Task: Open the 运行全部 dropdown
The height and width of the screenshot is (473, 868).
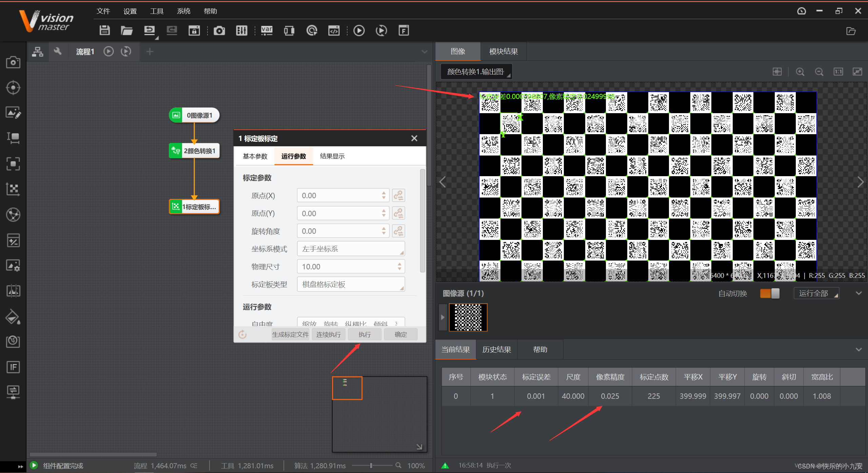Action: pos(816,293)
